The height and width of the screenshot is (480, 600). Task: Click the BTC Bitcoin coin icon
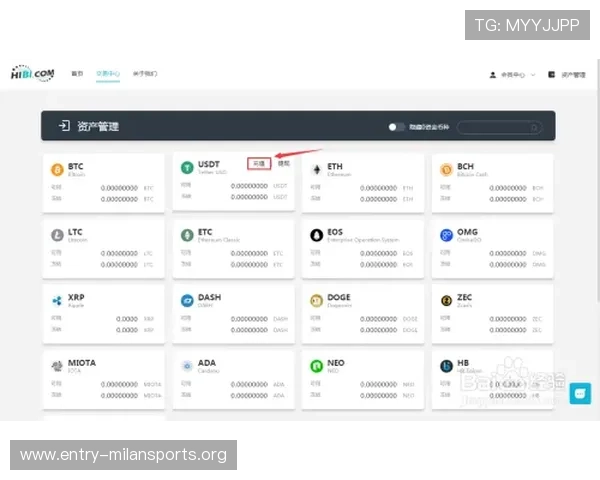click(56, 169)
